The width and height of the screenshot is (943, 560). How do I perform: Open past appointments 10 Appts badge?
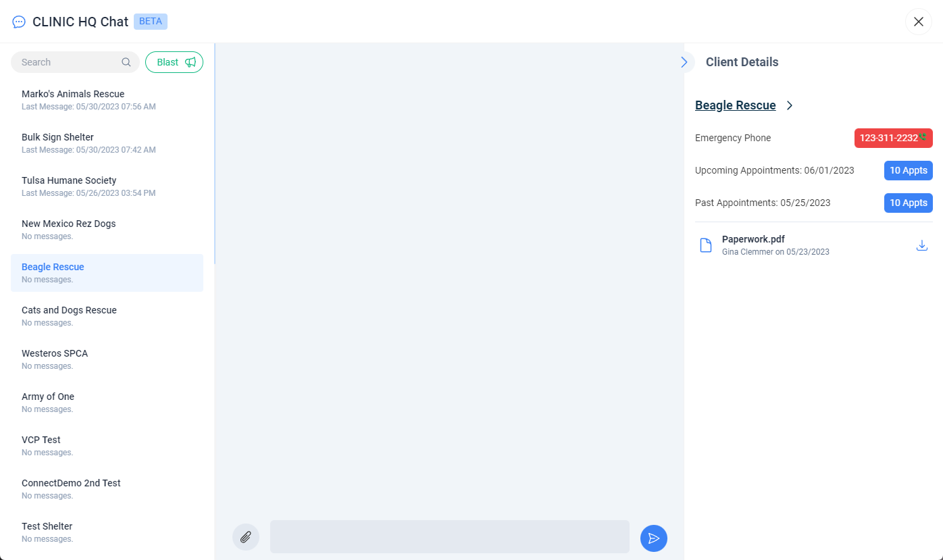coord(908,203)
